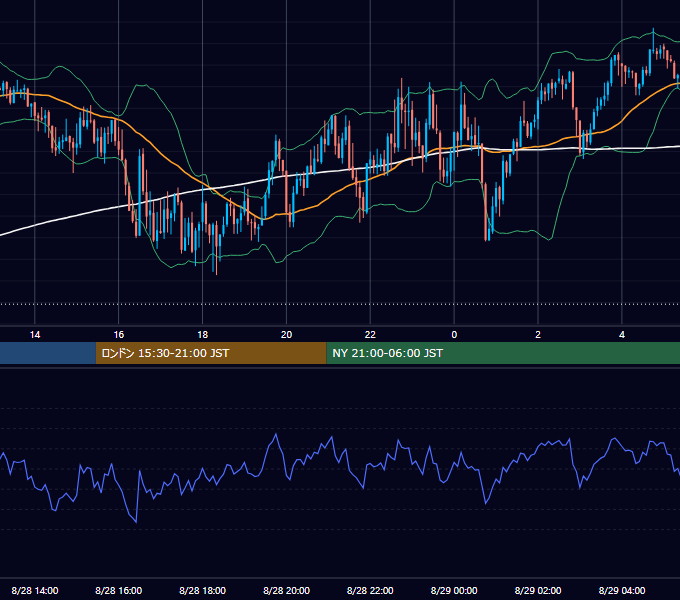Click the 8/29 00:00 date label
The height and width of the screenshot is (600, 680).
click(454, 590)
